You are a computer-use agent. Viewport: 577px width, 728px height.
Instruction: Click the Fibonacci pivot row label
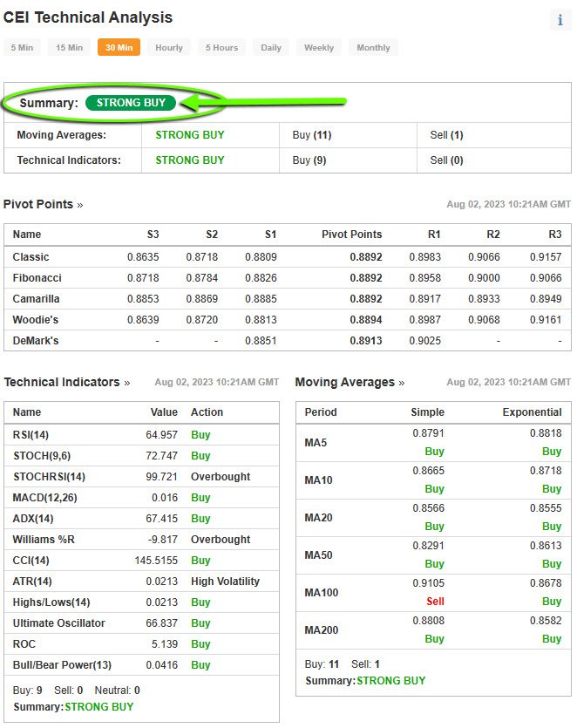pos(37,278)
